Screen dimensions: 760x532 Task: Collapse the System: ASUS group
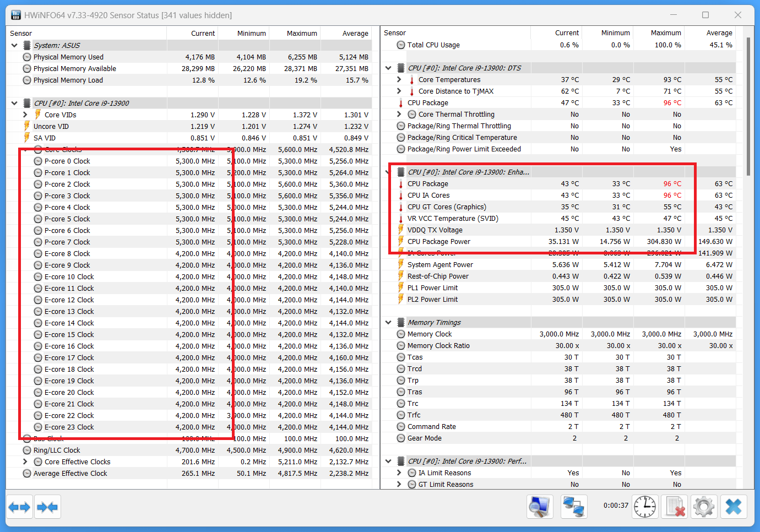coord(14,46)
